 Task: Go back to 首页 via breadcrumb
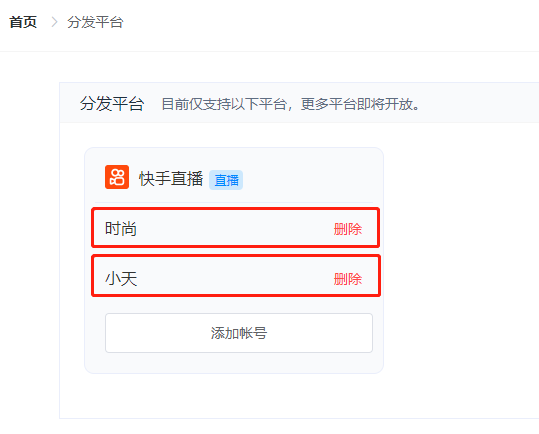click(x=23, y=22)
